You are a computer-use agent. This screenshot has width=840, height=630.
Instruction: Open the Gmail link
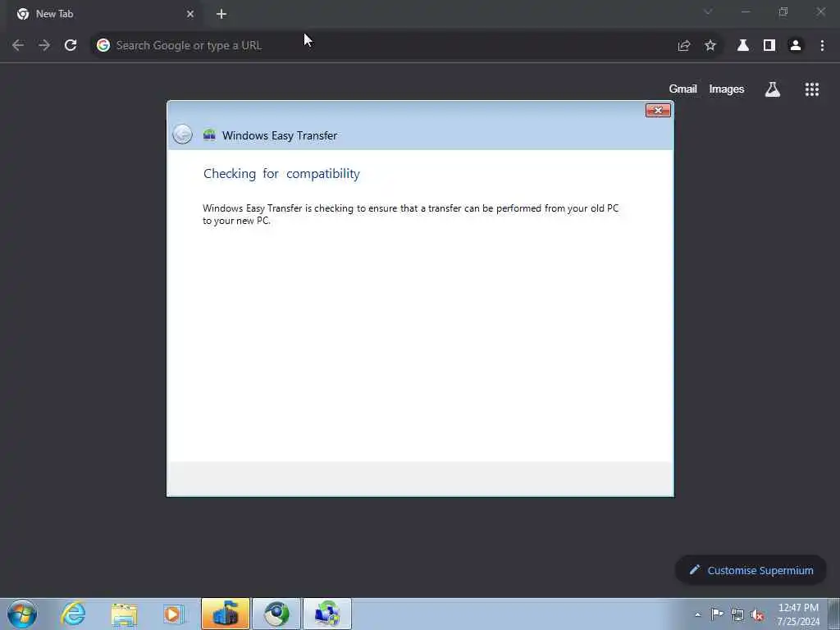[682, 89]
